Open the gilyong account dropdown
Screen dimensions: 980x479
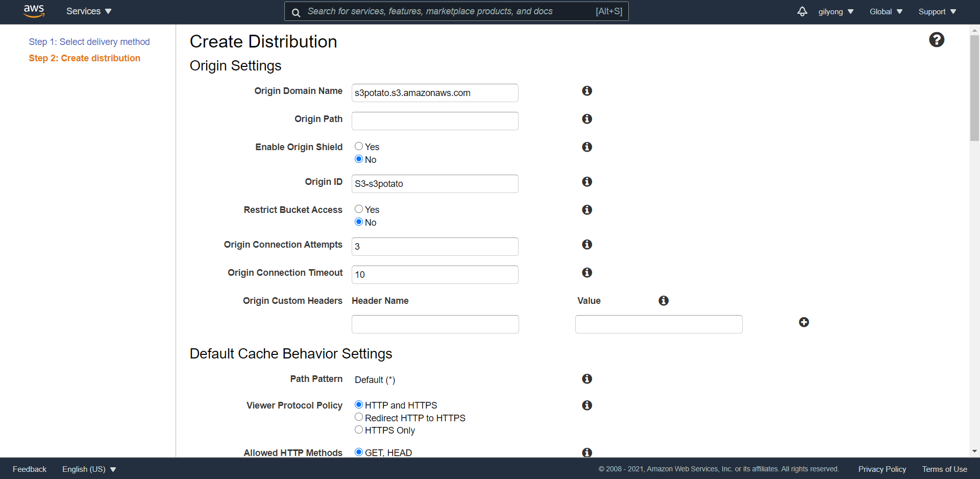point(836,12)
